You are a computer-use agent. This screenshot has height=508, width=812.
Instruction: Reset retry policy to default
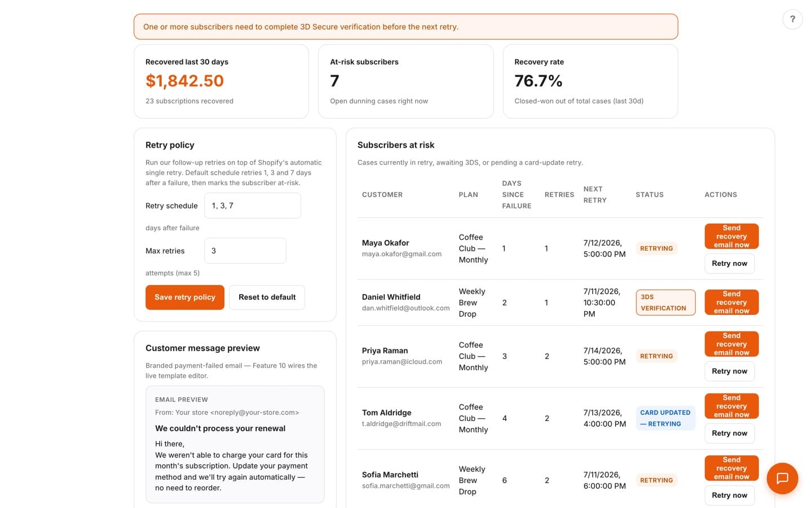(x=267, y=297)
